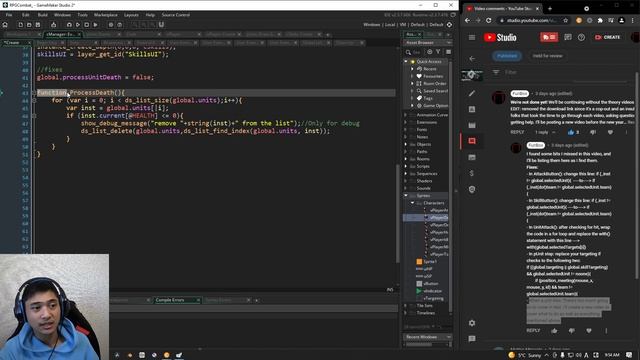
Task: Collapse the Characters subfolder
Action: point(412,203)
